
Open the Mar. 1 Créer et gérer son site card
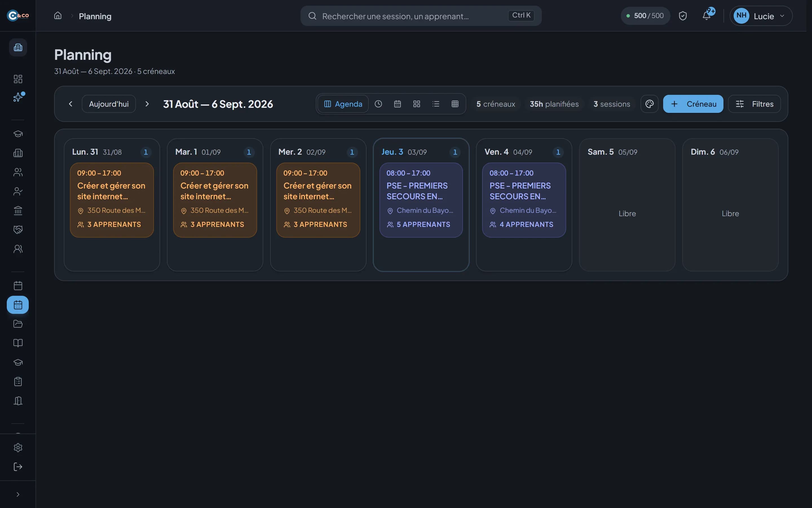coord(215,200)
